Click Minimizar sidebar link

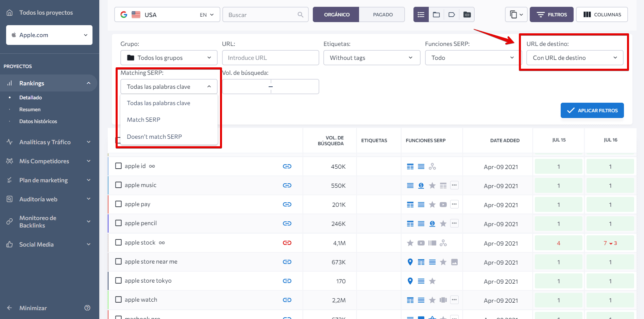point(33,308)
